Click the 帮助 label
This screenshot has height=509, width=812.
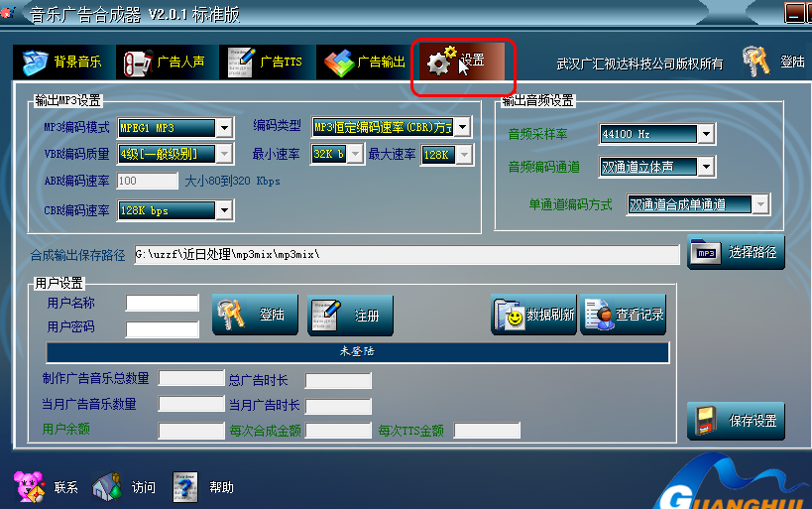(221, 488)
